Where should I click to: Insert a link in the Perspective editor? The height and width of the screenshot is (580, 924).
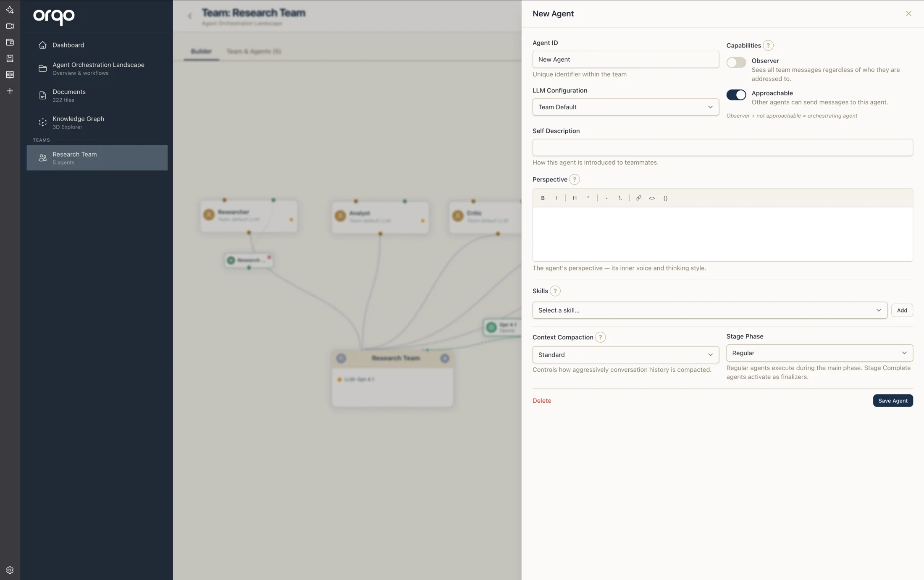[x=638, y=198]
